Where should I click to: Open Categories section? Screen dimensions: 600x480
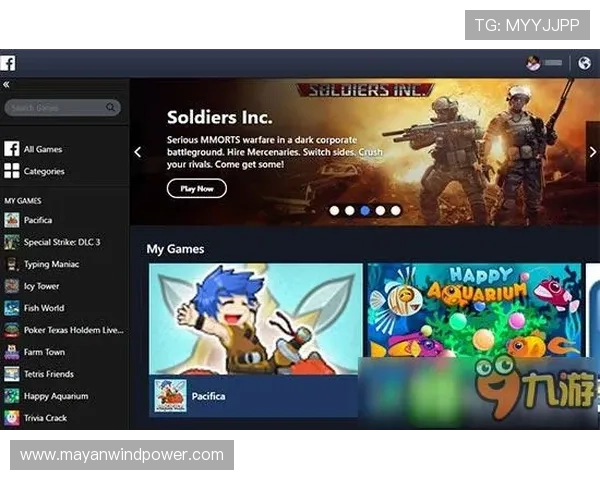click(44, 171)
